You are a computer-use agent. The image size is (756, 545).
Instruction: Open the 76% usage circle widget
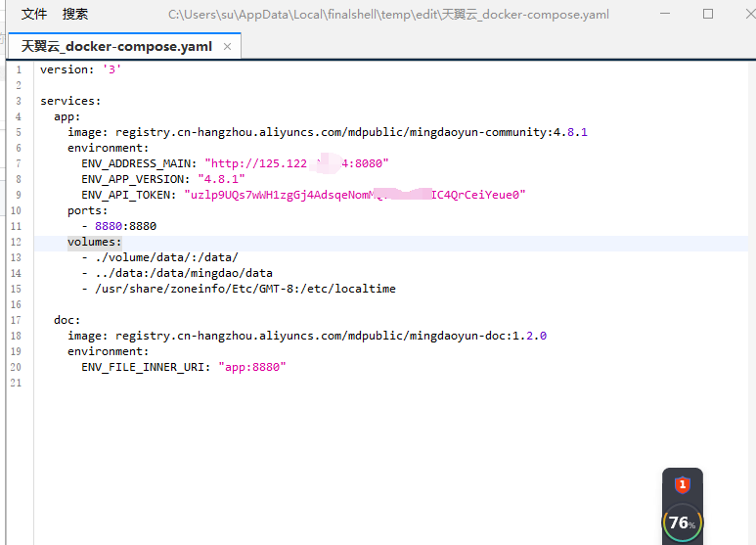pos(682,522)
